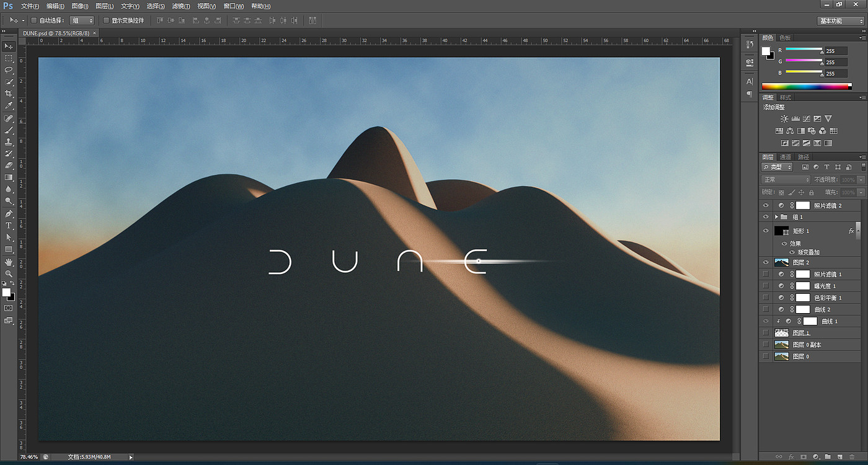Switch to the 通道 tab
Screen dimensions: 868x465
[x=786, y=157]
